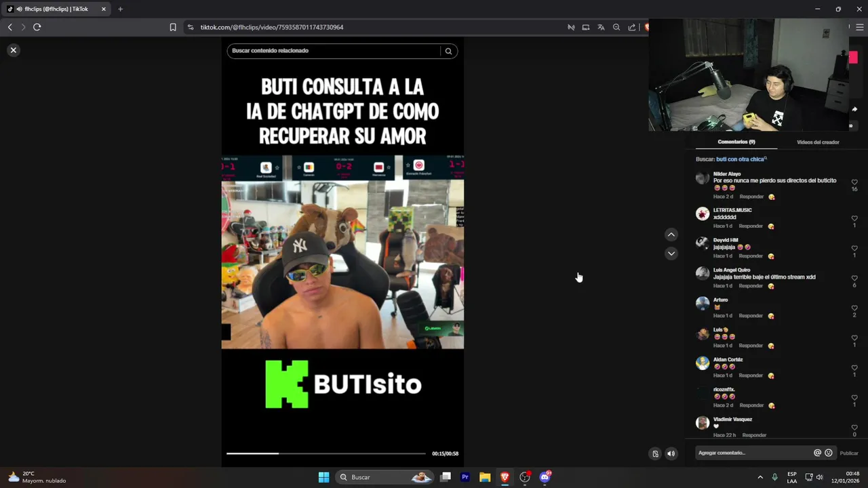Open Brave browser from the taskbar

click(x=505, y=477)
